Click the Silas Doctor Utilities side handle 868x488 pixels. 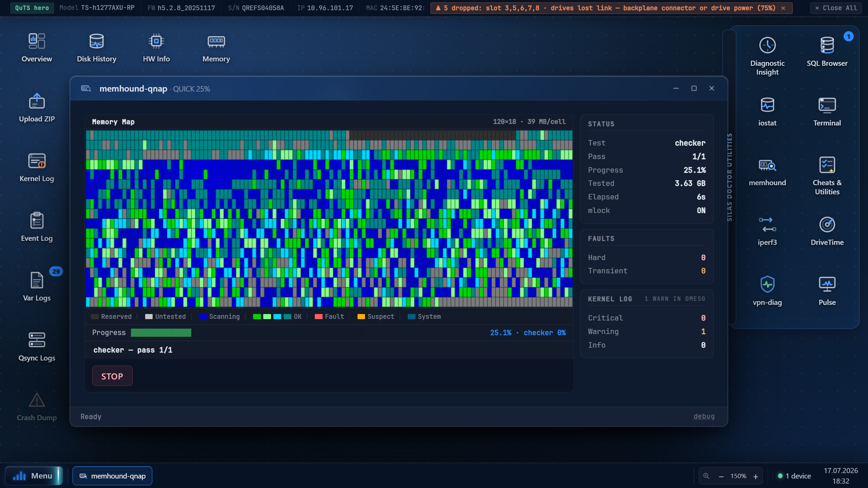coord(730,177)
